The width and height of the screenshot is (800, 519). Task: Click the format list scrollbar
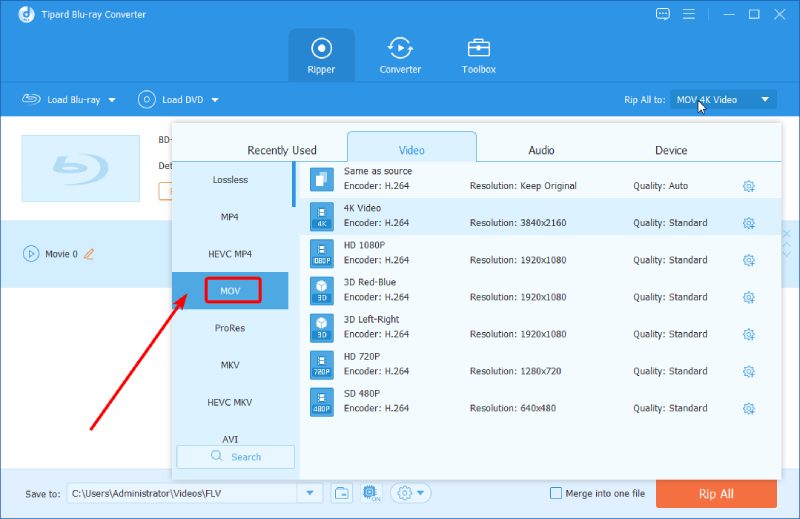click(294, 184)
